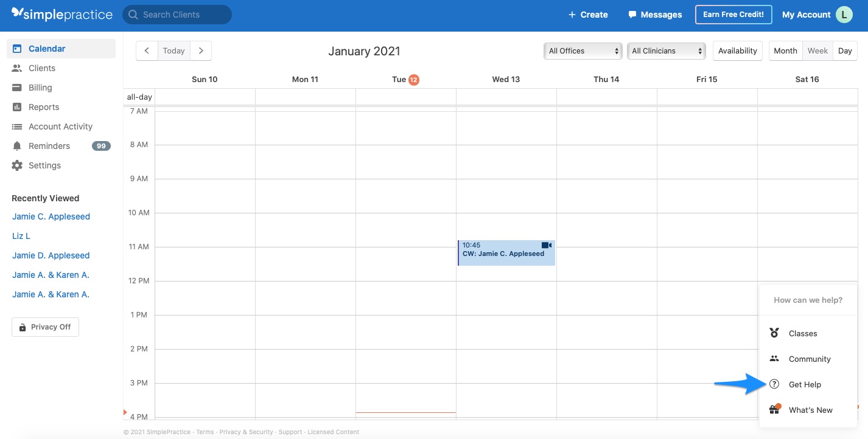
Task: Click the video camera icon on the appointment
Action: tap(547, 245)
